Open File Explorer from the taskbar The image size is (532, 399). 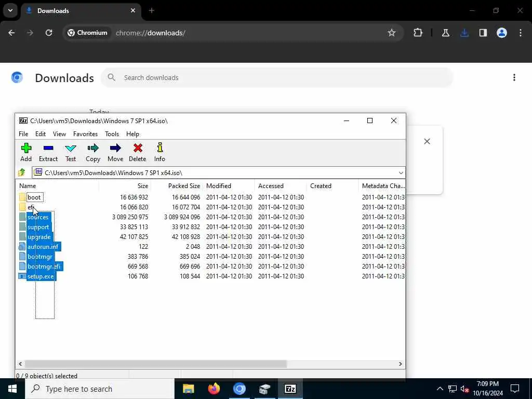(188, 389)
